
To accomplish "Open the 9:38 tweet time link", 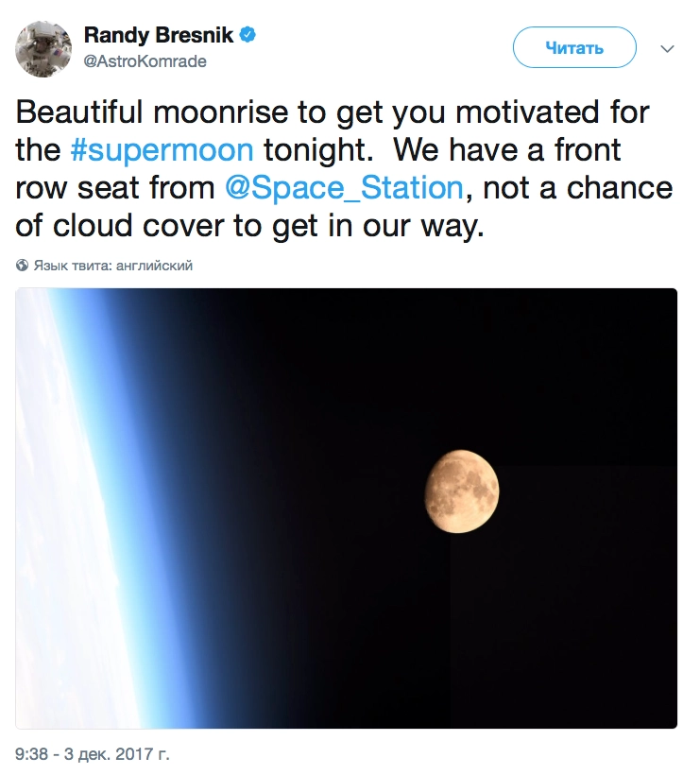I will (32, 754).
